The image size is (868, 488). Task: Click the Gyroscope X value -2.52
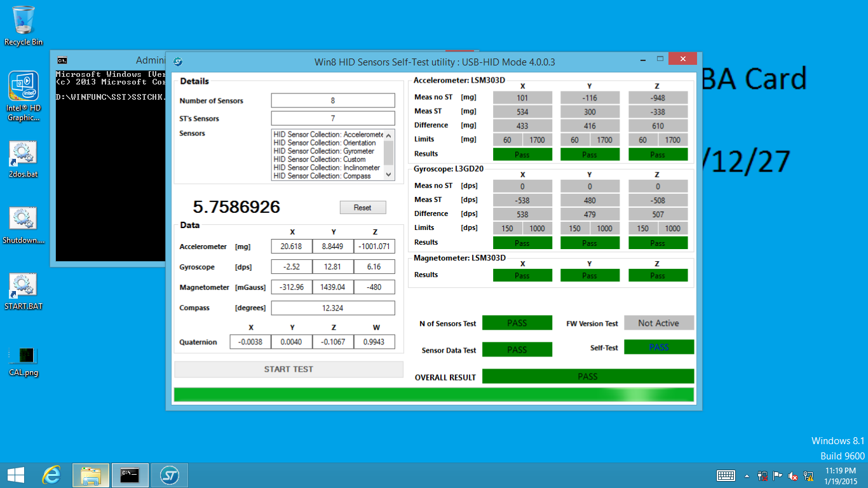coord(291,267)
